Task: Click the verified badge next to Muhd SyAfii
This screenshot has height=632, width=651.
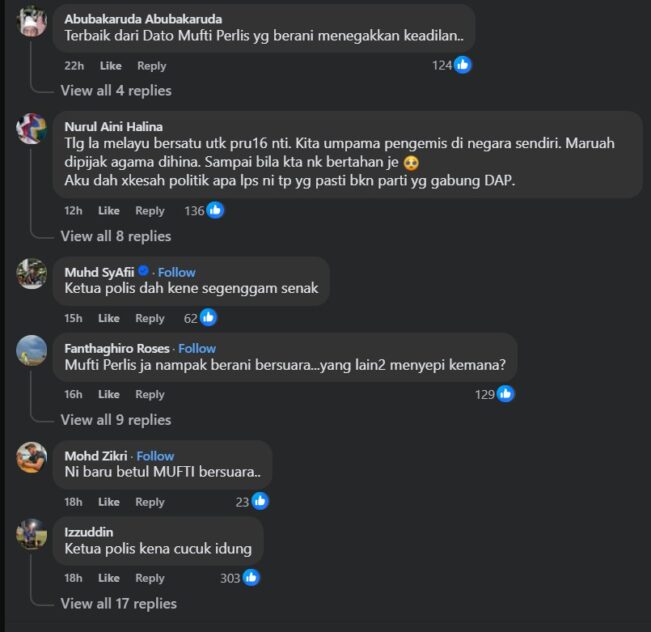Action: 144,272
